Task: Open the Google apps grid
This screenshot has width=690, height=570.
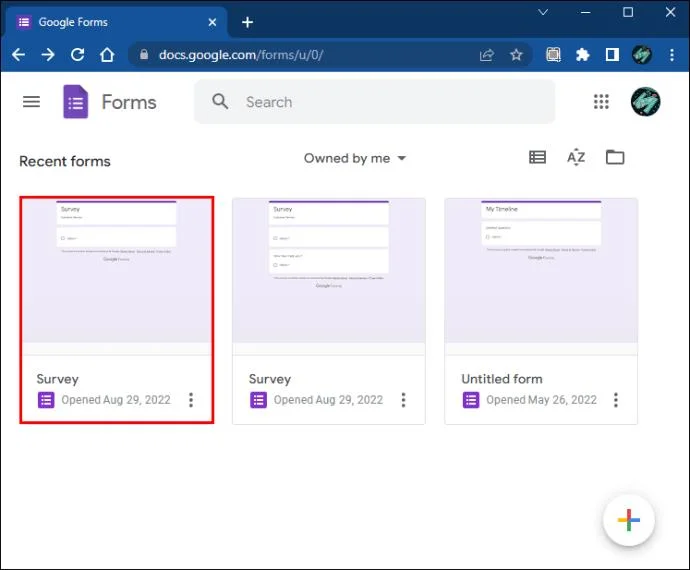Action: pos(601,102)
